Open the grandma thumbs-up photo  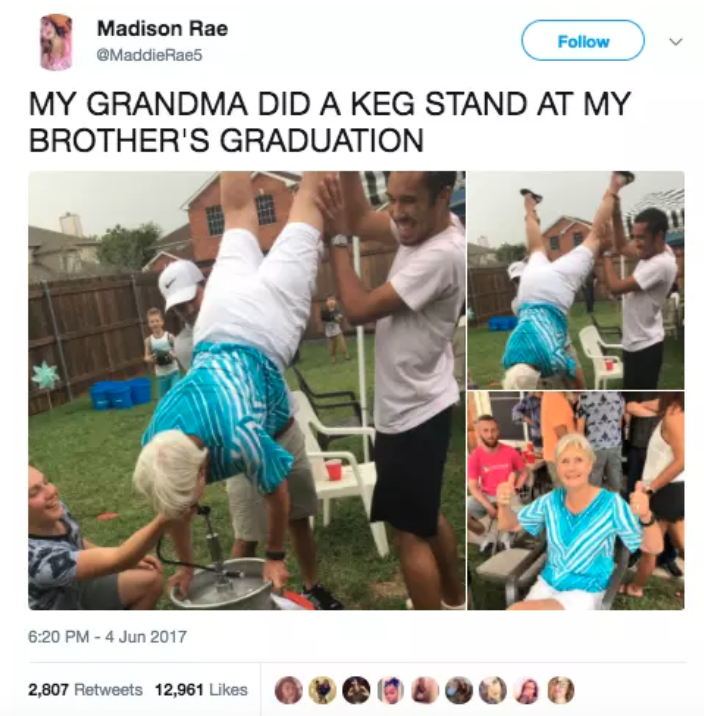pos(576,501)
